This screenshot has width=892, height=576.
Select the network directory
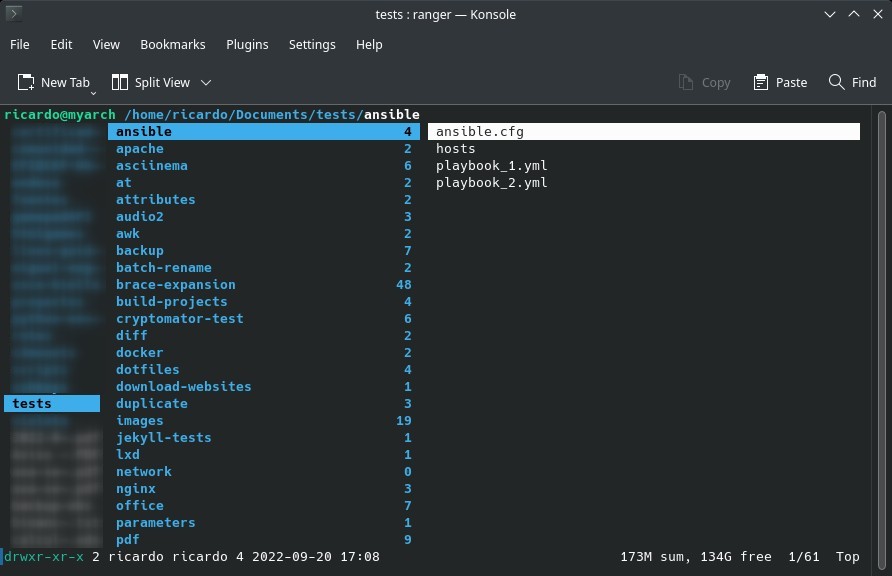264,472
